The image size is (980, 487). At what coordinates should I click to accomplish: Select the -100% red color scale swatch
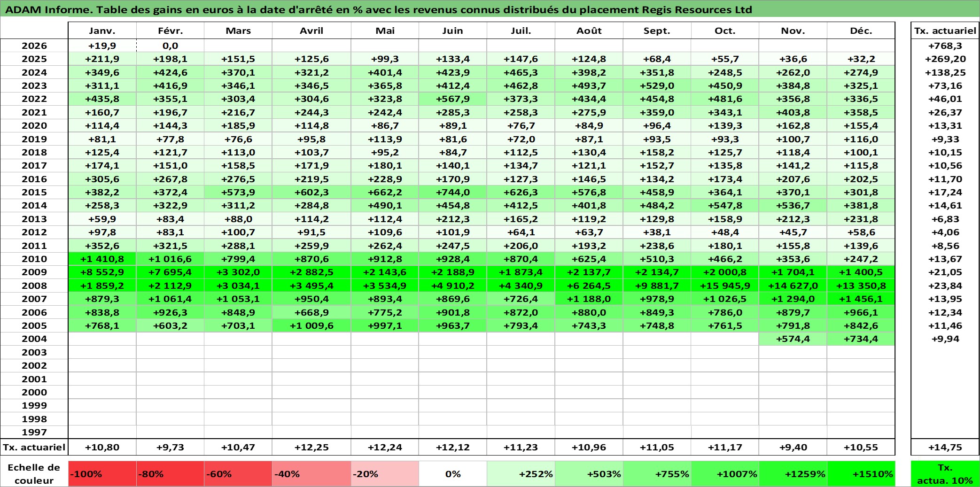coord(102,474)
